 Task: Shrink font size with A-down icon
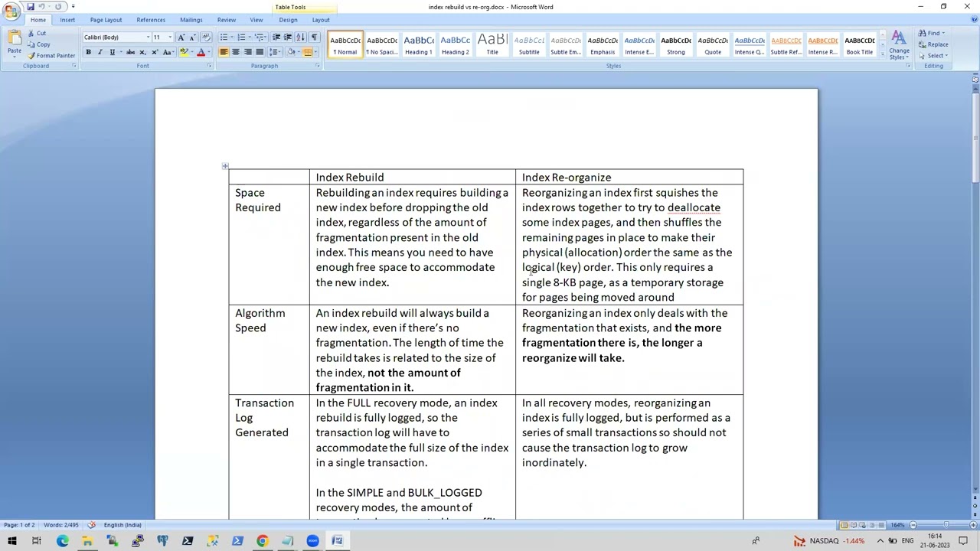[x=192, y=37]
